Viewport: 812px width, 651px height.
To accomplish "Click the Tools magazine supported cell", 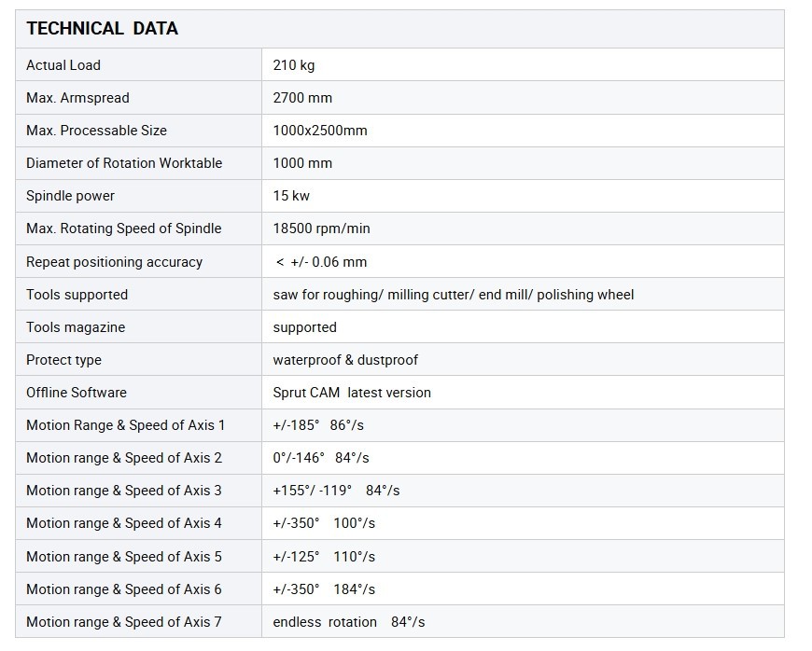I will pyautogui.click(x=301, y=327).
